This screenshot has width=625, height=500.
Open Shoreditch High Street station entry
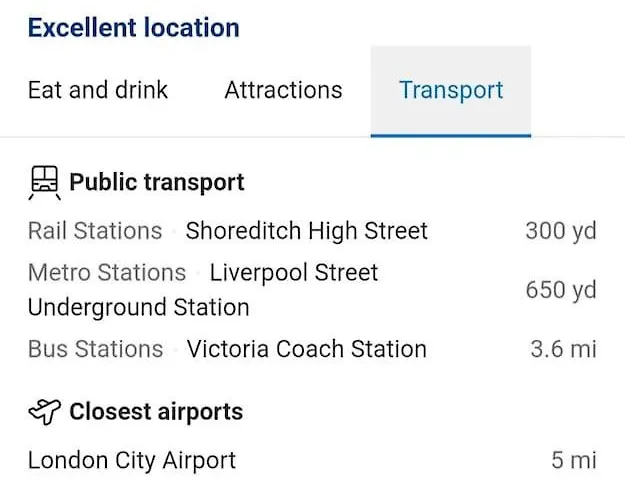(x=307, y=231)
